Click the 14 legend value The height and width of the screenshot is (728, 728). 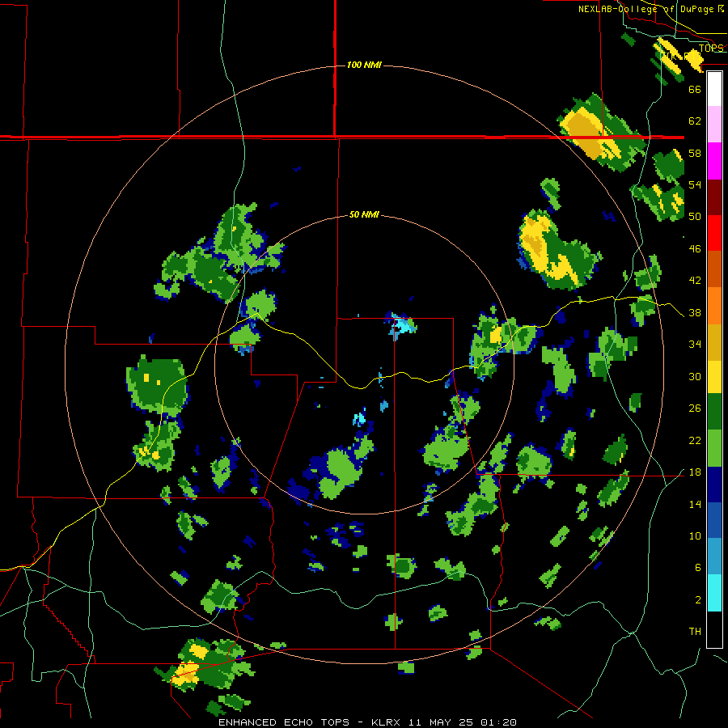point(695,504)
